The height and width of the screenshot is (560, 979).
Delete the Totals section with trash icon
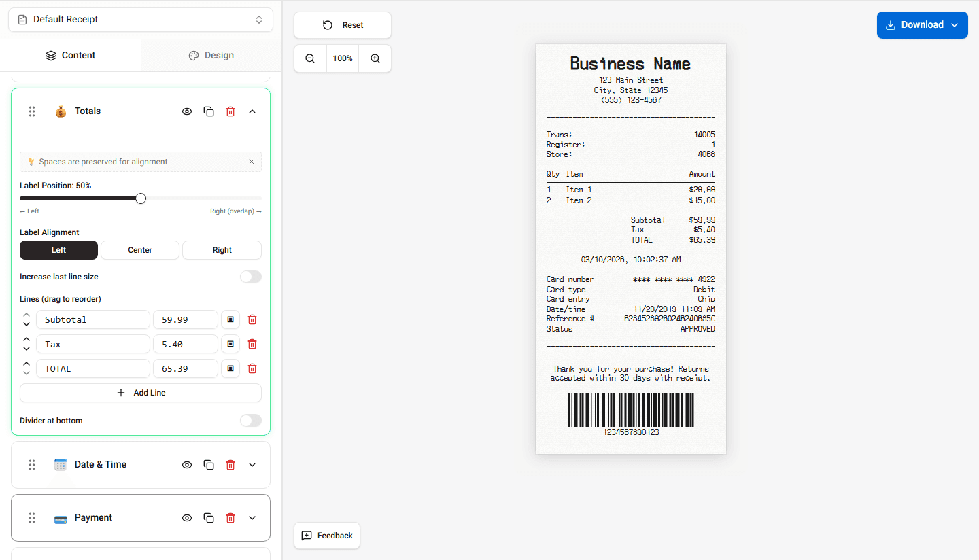point(230,111)
